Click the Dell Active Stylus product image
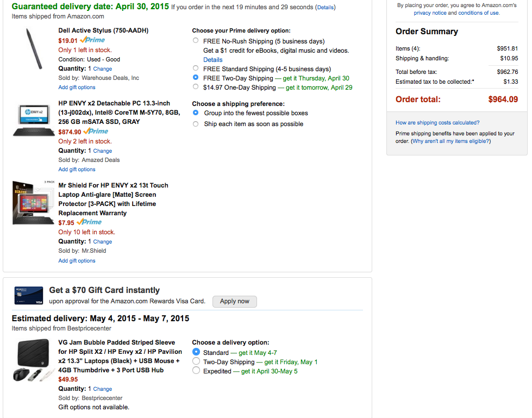This screenshot has height=418, width=532. 33,47
